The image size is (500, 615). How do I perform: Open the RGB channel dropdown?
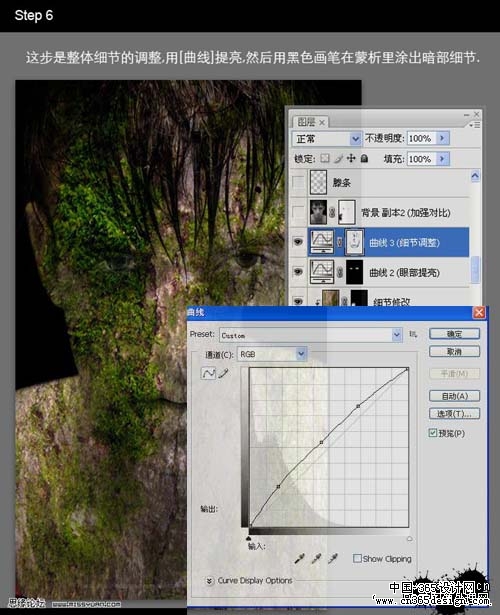[272, 354]
